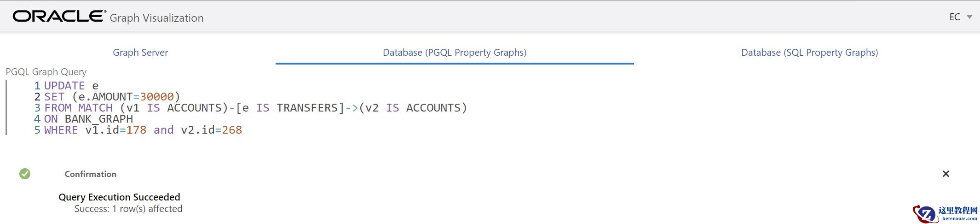
Task: Click the Graph Visualization title text
Action: 156,18
